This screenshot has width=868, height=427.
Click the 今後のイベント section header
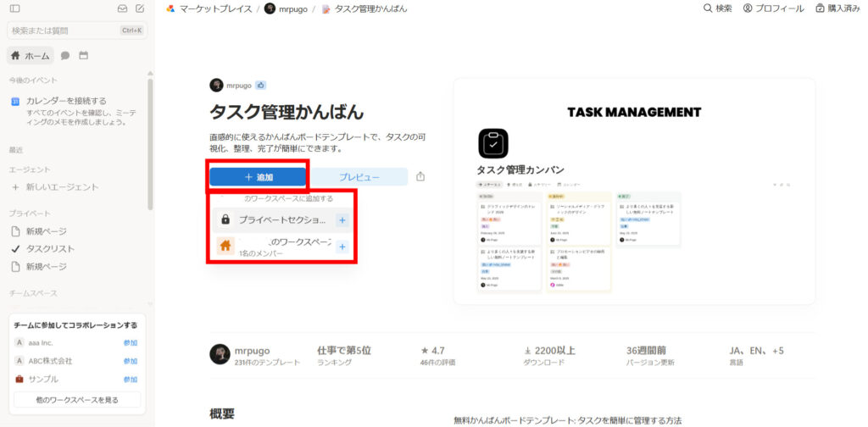[33, 80]
